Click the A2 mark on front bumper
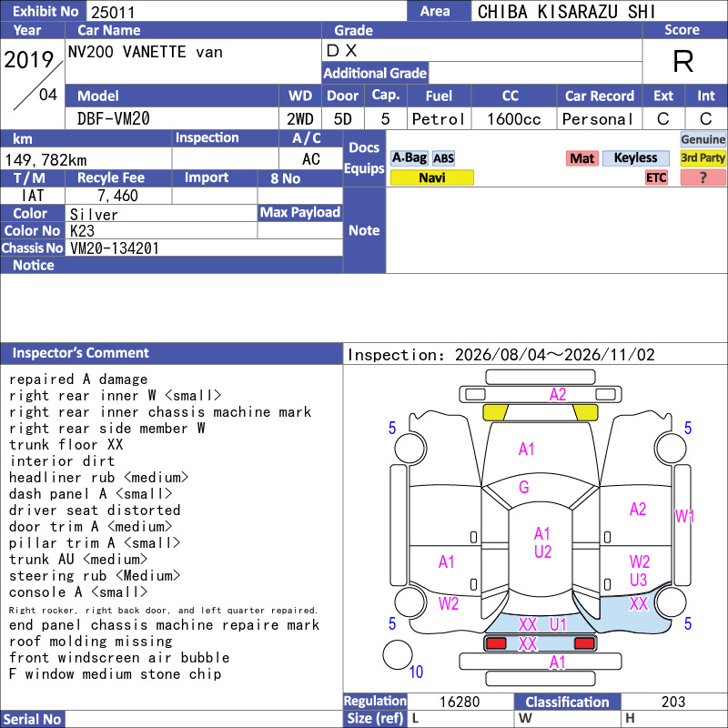The height and width of the screenshot is (728, 728). pos(558,395)
